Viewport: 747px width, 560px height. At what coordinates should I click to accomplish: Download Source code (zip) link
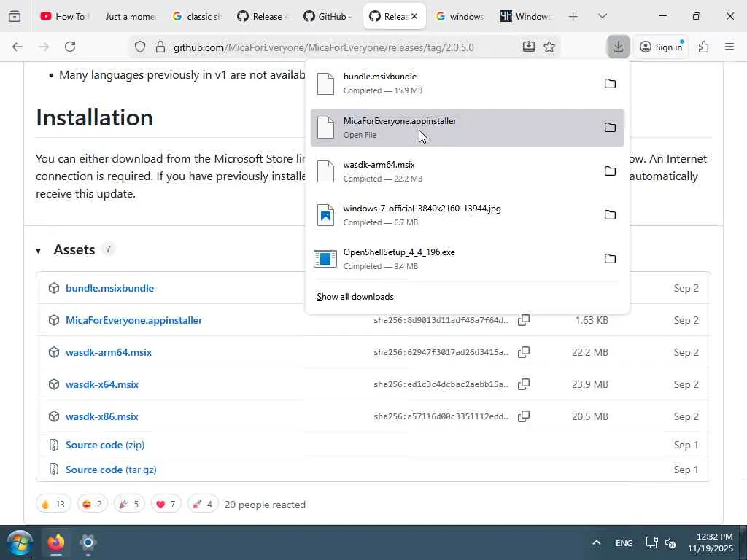click(105, 445)
